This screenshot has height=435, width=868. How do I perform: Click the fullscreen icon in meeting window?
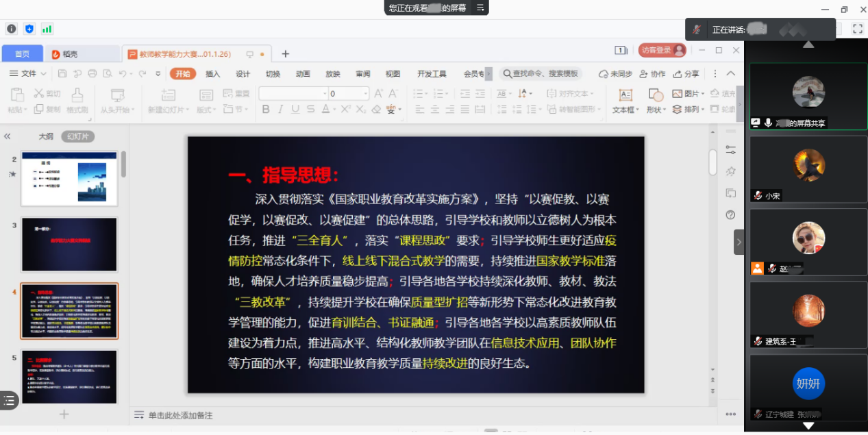point(857,29)
